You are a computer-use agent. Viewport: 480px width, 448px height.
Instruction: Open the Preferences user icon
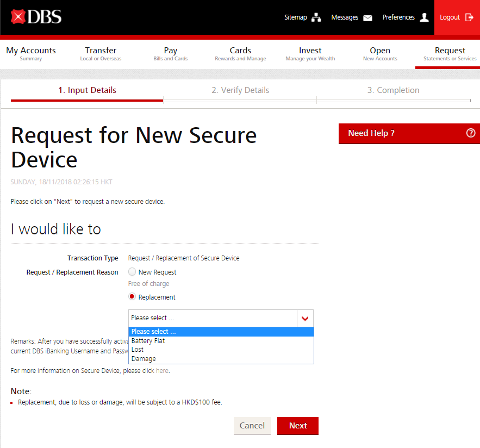coord(424,17)
